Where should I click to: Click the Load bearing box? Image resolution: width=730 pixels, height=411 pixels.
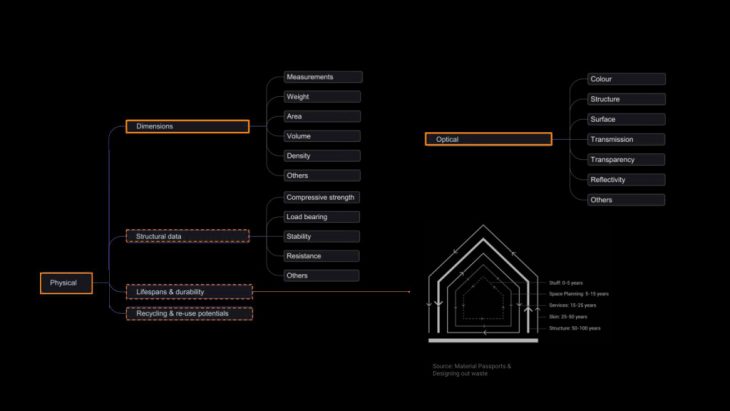(x=322, y=216)
